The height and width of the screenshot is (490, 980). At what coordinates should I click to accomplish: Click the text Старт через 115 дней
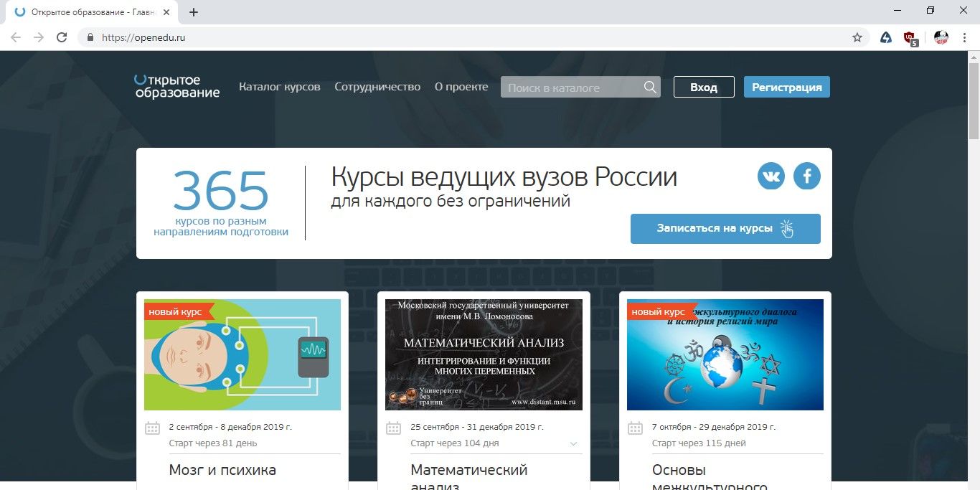point(699,443)
